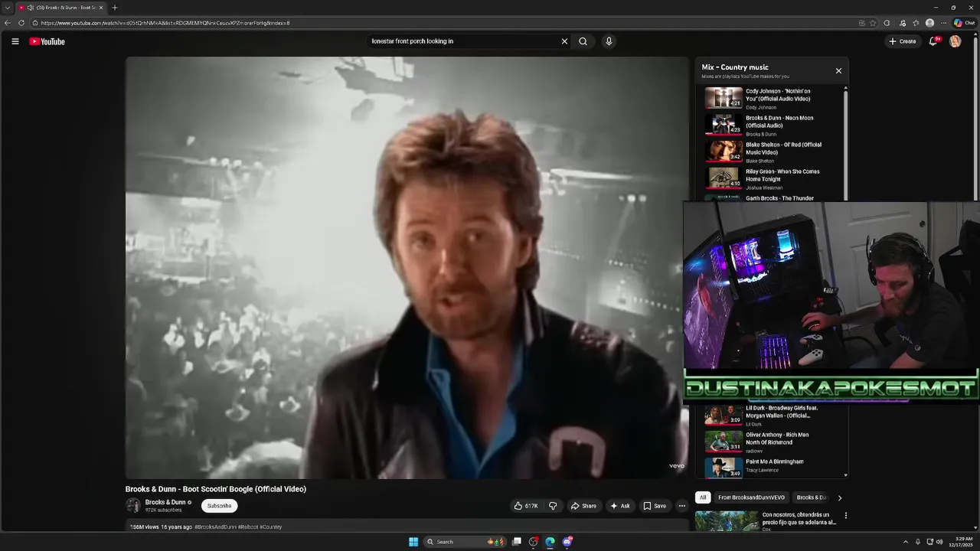Viewport: 980px width, 551px height.
Task: Select Lil Durk Broadway Girls in playlist
Action: click(x=773, y=416)
